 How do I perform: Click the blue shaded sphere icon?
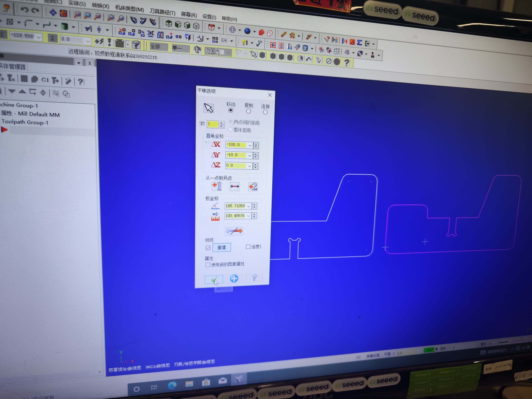pyautogui.click(x=247, y=31)
